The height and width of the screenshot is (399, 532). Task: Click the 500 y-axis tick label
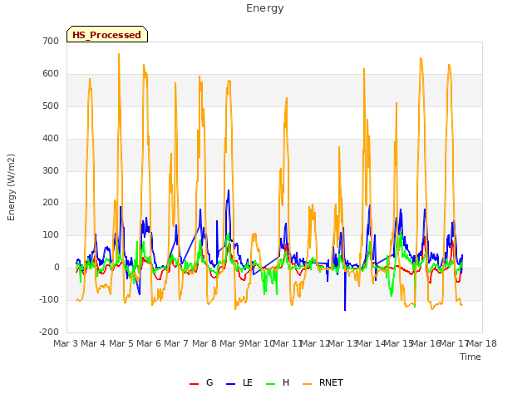pyautogui.click(x=51, y=106)
